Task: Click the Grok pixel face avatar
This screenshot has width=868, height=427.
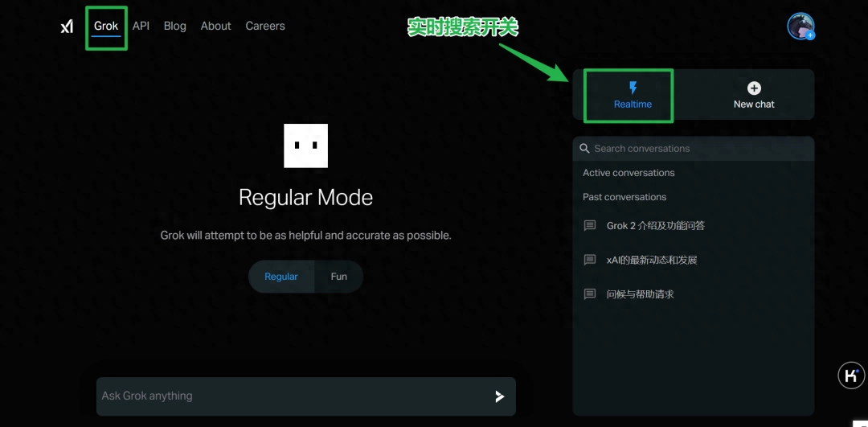Action: pos(305,146)
